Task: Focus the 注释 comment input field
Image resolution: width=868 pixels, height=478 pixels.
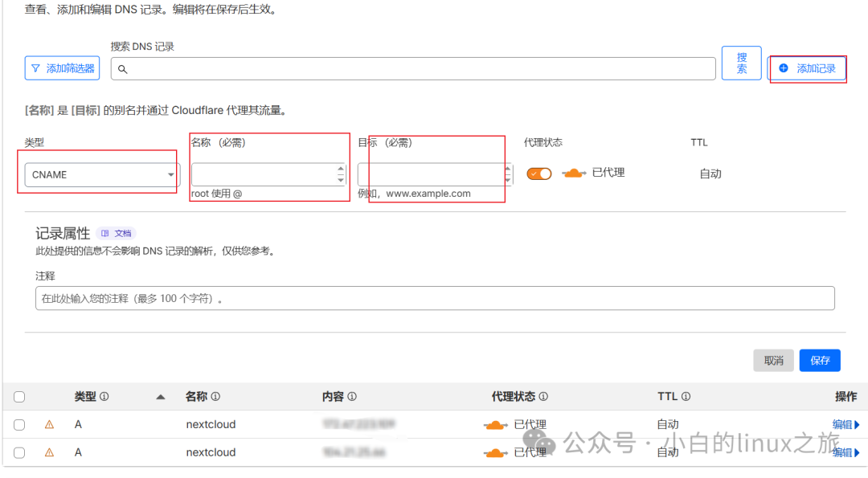Action: [x=435, y=298]
